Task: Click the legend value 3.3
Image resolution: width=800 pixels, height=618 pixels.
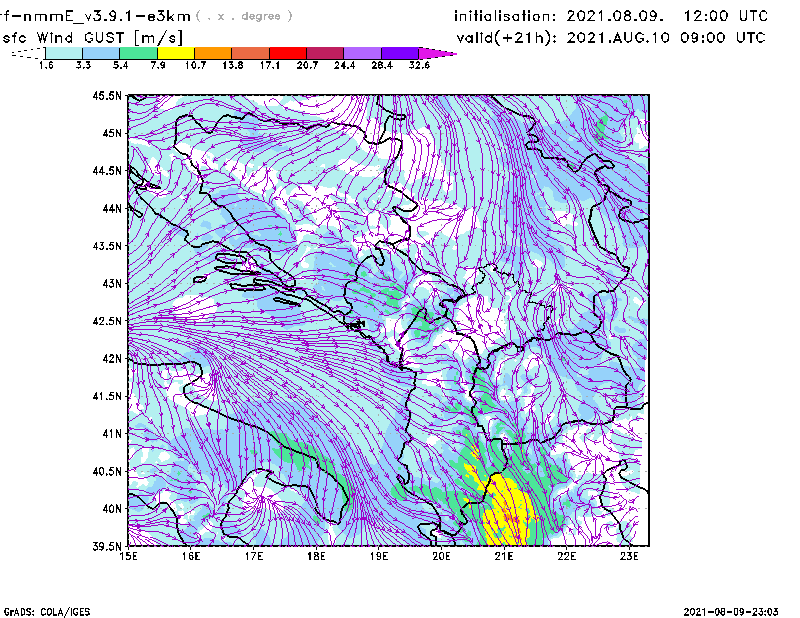Action: [x=83, y=65]
